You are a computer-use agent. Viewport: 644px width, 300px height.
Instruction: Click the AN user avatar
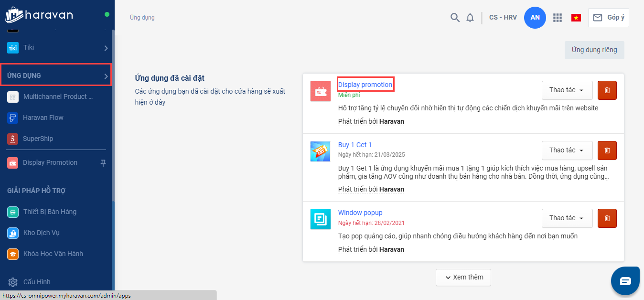click(x=535, y=18)
